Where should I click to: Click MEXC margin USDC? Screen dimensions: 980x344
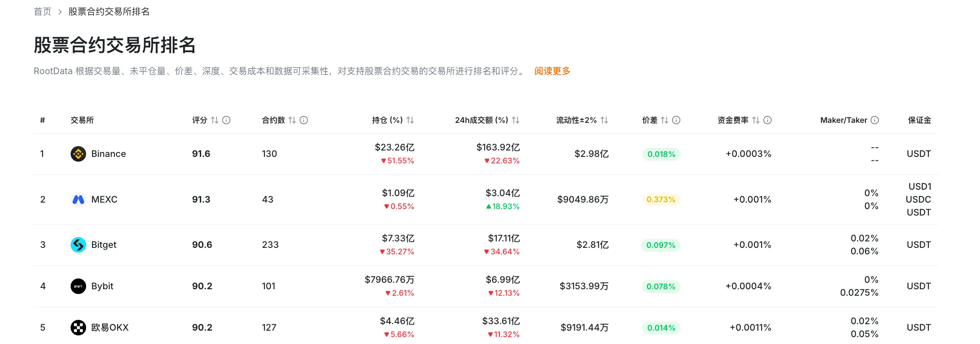[918, 200]
